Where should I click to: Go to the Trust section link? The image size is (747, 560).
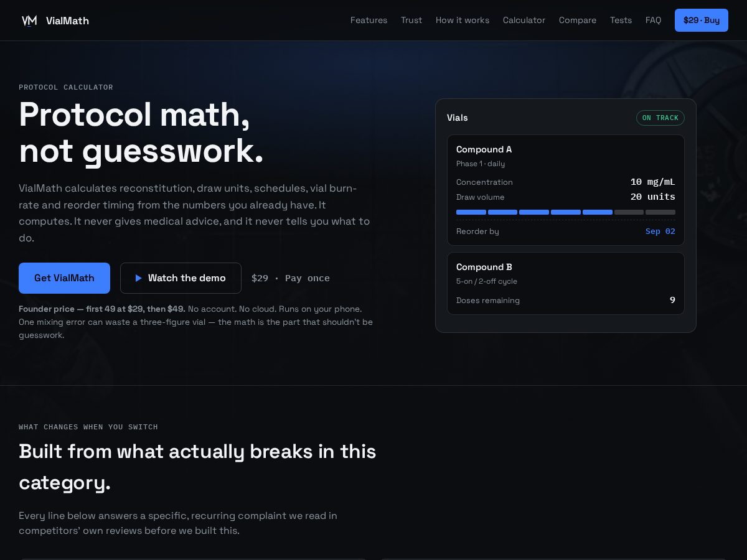point(411,21)
